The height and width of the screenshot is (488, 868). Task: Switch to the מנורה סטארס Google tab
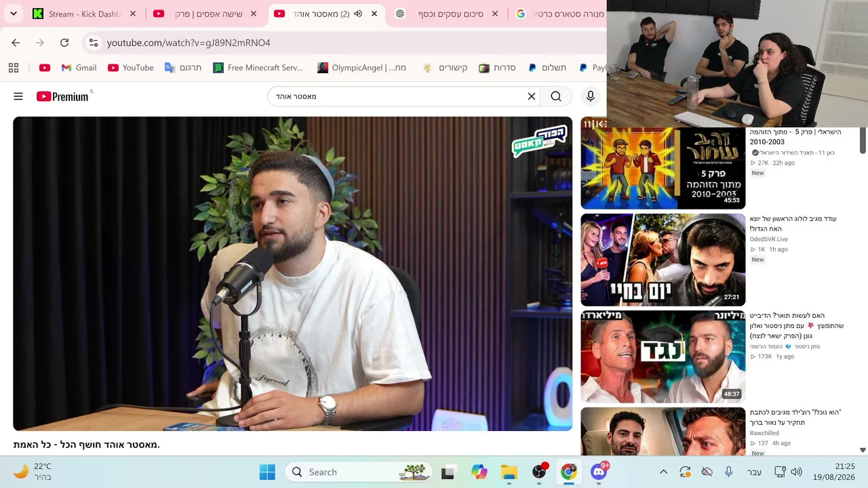[x=559, y=14]
